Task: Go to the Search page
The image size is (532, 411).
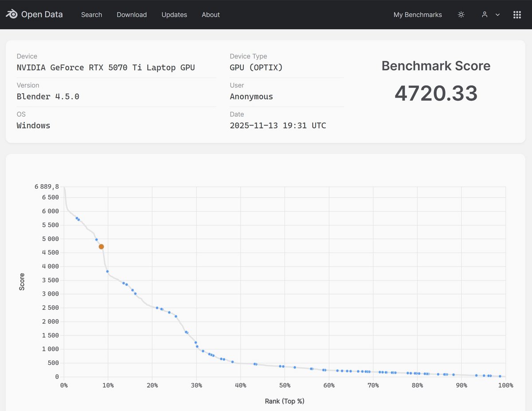Action: 91,15
